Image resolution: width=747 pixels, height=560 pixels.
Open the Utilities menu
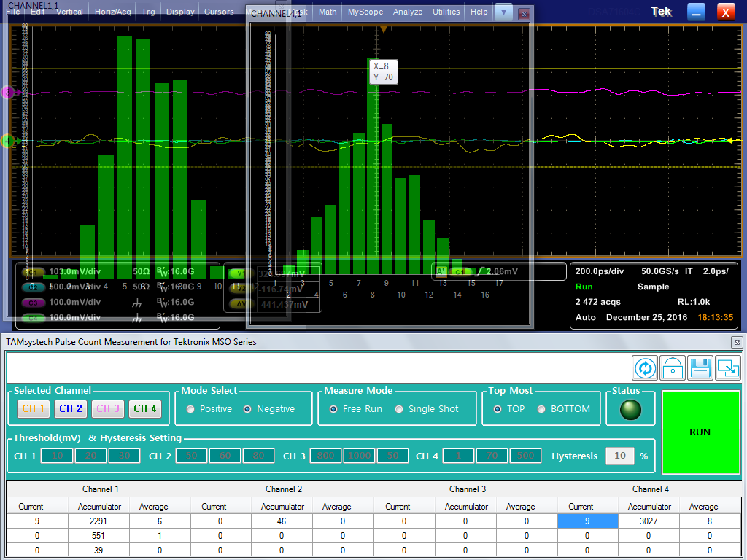point(446,12)
